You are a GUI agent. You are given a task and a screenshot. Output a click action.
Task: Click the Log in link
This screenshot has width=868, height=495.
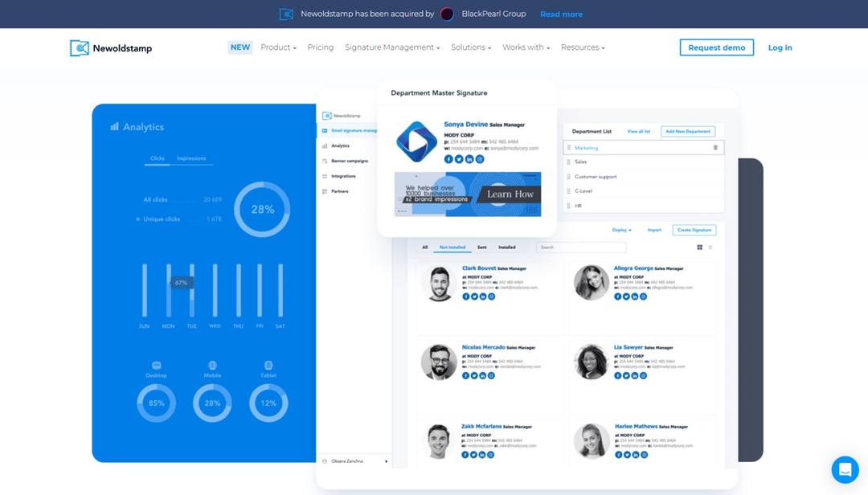(x=780, y=47)
